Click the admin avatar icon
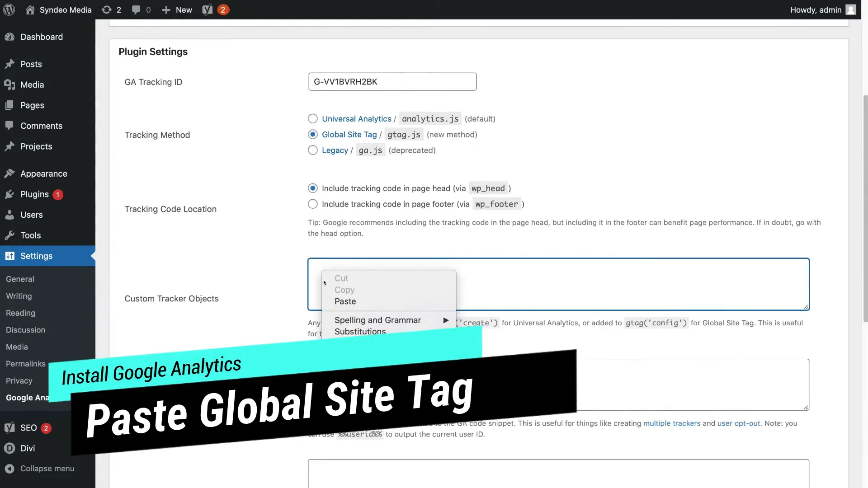This screenshot has width=868, height=488. (x=851, y=9)
